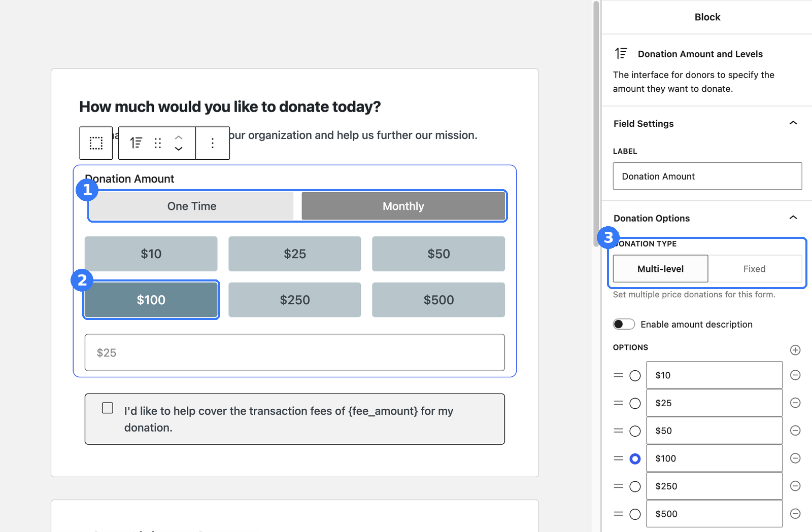Select Multi-level donation type
Screen dimensions: 812x532
(660, 269)
